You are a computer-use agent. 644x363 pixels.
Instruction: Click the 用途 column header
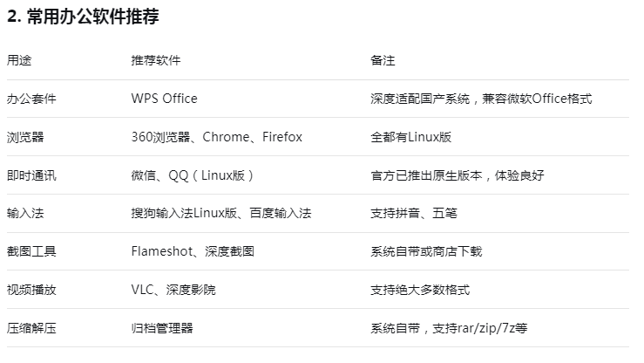pos(19,60)
